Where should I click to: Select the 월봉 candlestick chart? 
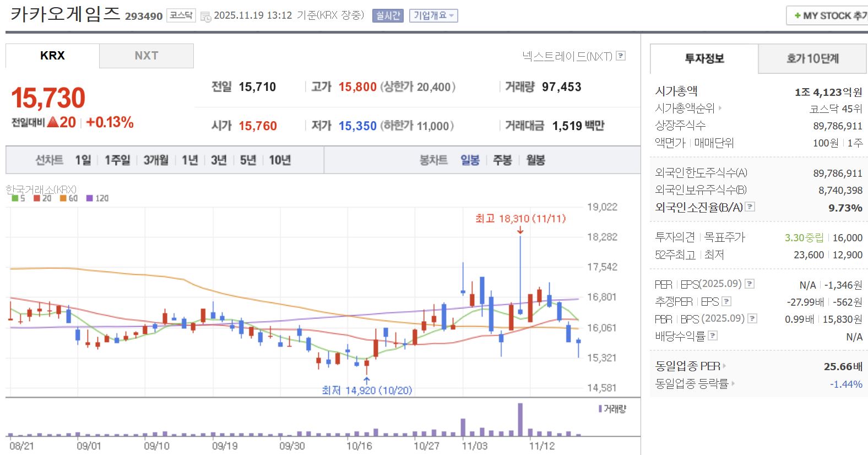pos(535,160)
